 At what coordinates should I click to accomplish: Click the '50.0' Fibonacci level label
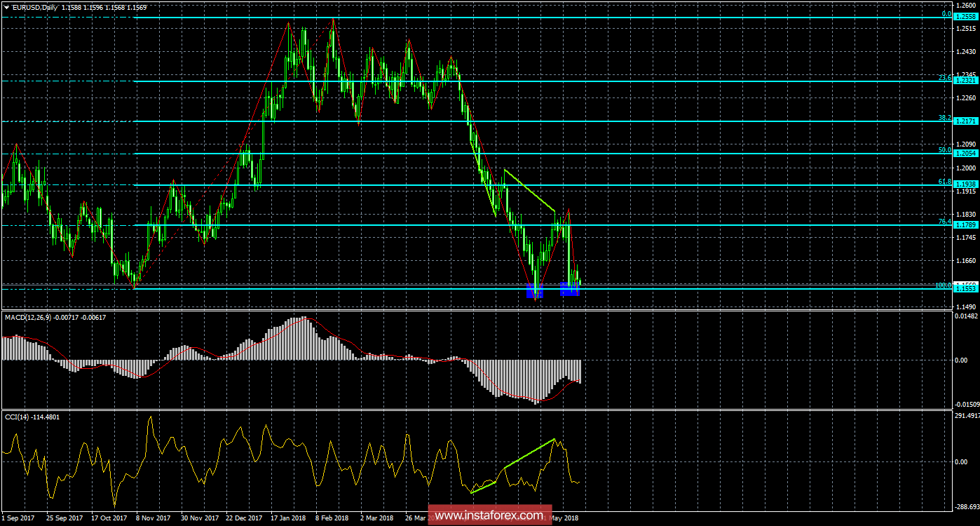click(944, 149)
